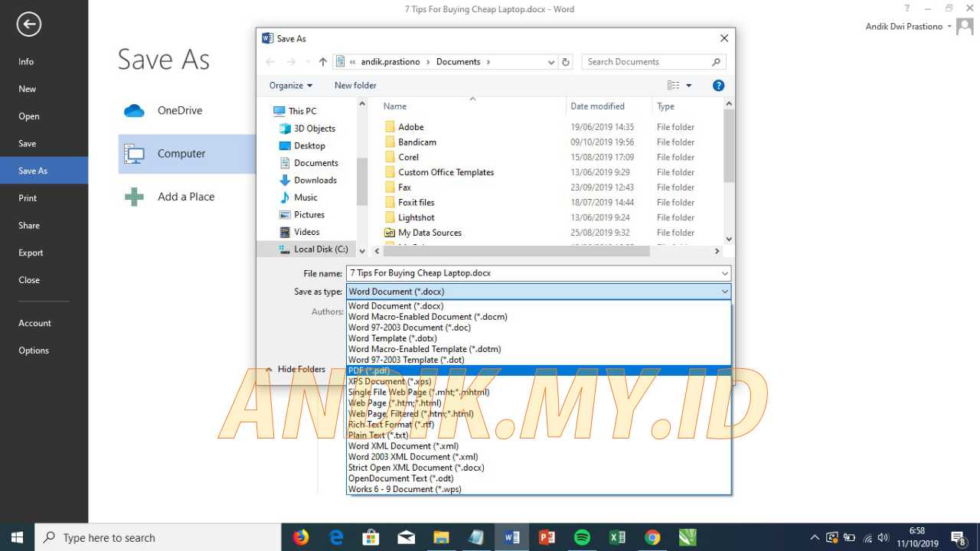The image size is (980, 551).
Task: Open the dialog help question mark
Action: point(718,86)
